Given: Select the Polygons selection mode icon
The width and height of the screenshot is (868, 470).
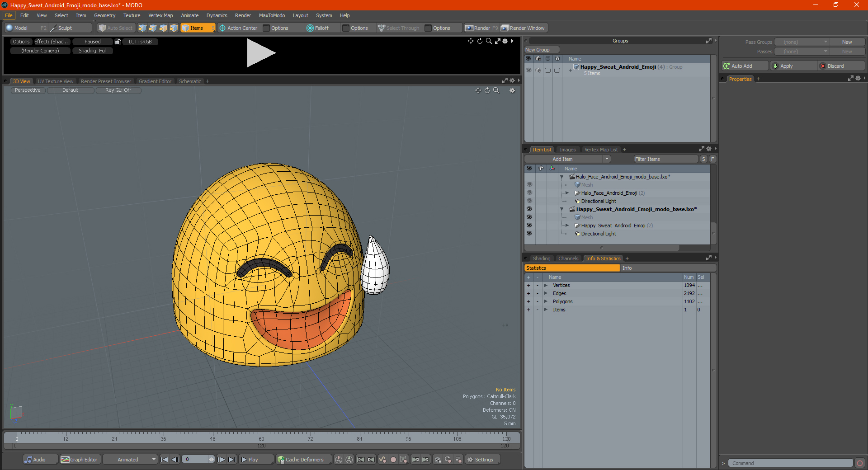Looking at the screenshot, I should pos(163,28).
